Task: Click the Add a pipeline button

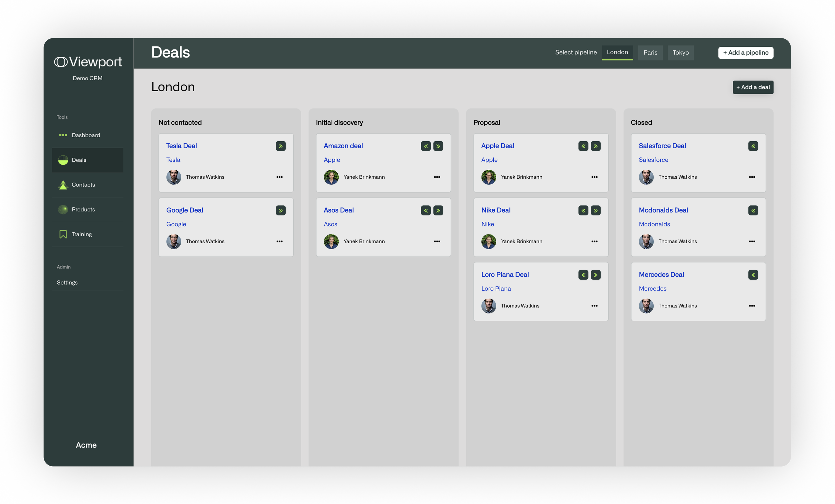Action: point(745,52)
